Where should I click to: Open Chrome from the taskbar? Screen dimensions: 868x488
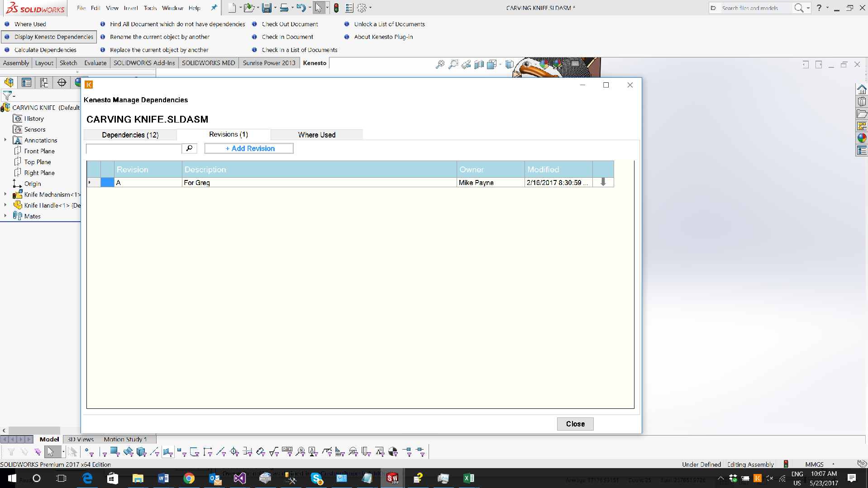point(189,478)
